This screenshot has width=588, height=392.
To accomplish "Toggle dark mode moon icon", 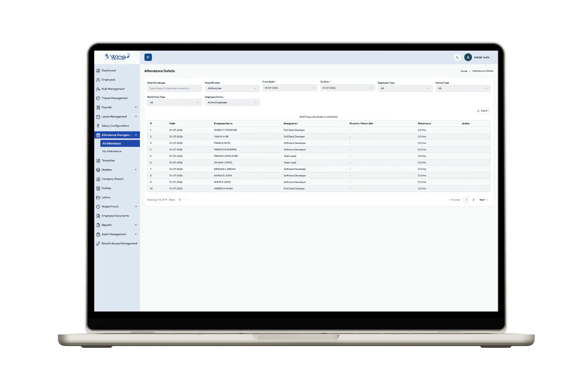I will tap(457, 57).
